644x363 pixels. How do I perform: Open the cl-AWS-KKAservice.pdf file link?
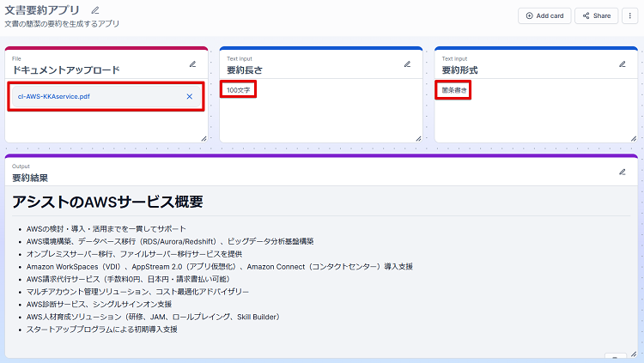(x=53, y=96)
